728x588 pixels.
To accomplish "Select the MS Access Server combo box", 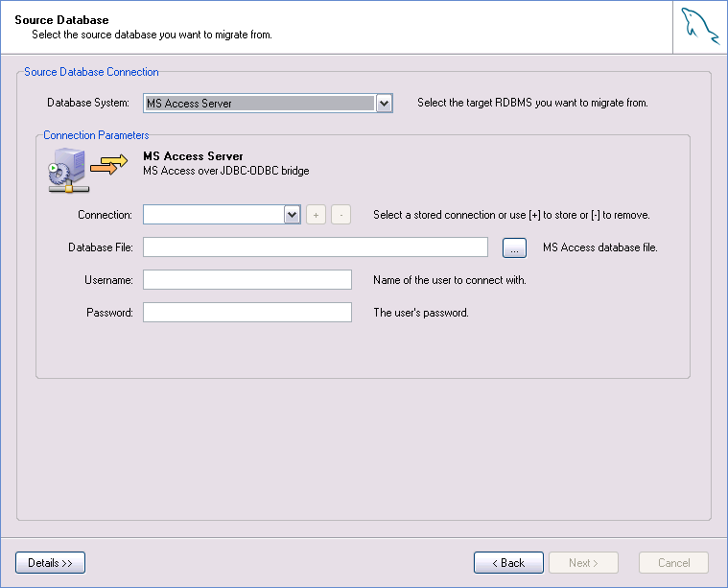I will 268,103.
